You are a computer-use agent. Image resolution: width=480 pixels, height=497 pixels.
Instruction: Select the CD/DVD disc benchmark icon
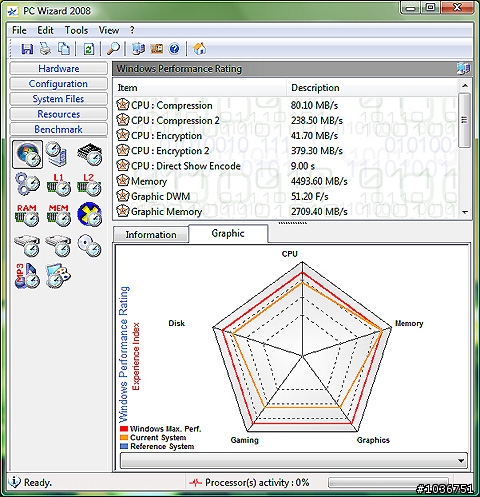click(89, 246)
